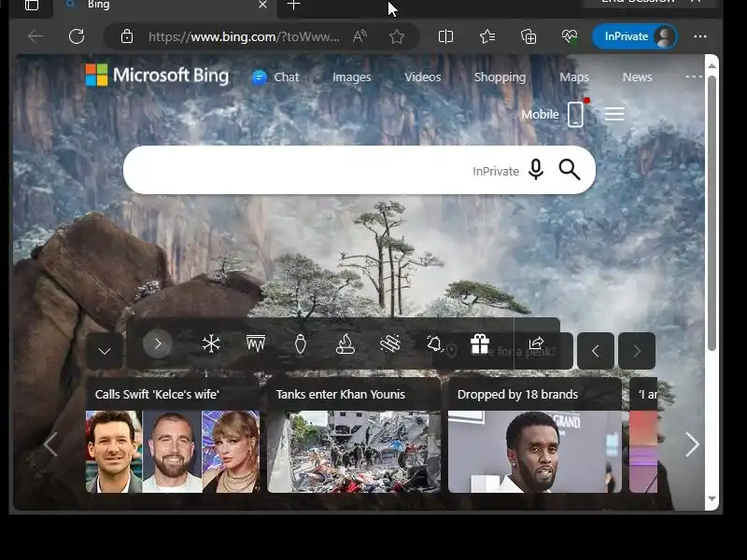Click the scrollbar down arrow
The height and width of the screenshot is (560, 747).
pyautogui.click(x=712, y=498)
